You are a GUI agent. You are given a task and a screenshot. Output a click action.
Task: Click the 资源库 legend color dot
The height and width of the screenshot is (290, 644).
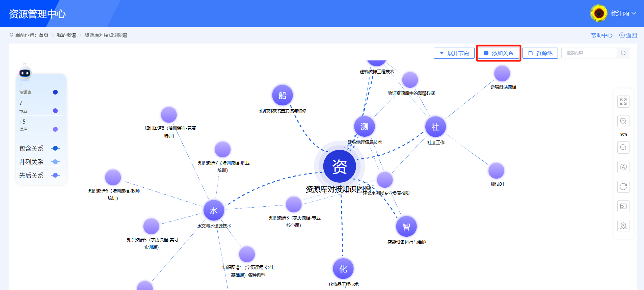pyautogui.click(x=55, y=92)
